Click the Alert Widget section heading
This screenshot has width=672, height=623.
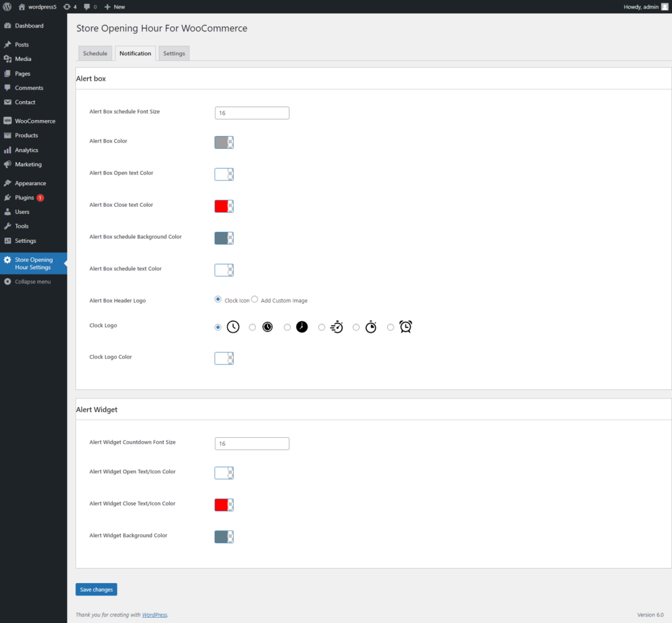[97, 410]
